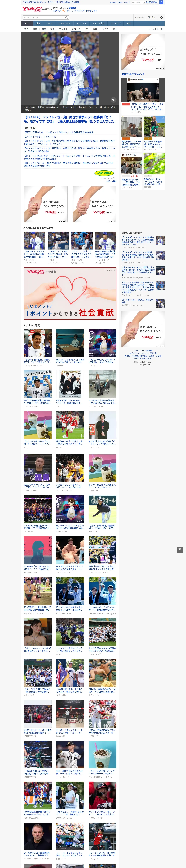Select the 地域 category
The width and height of the screenshot is (186, 868).
click(115, 29)
